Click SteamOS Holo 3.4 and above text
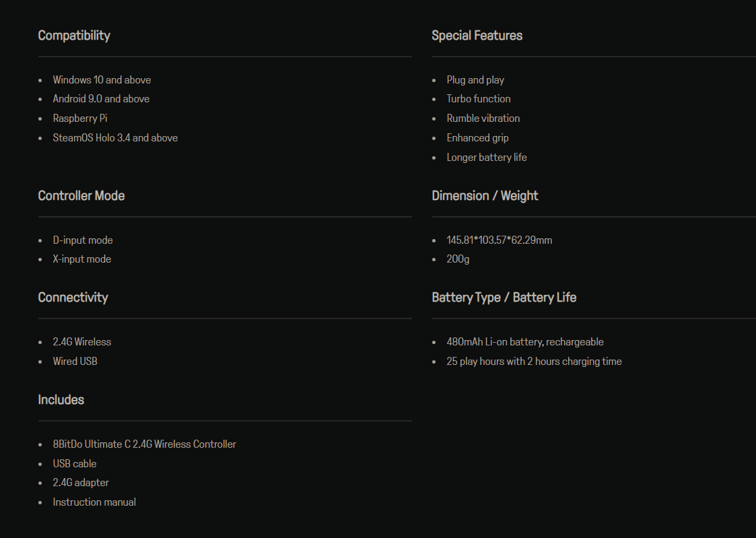The width and height of the screenshot is (756, 538). pyautogui.click(x=115, y=138)
